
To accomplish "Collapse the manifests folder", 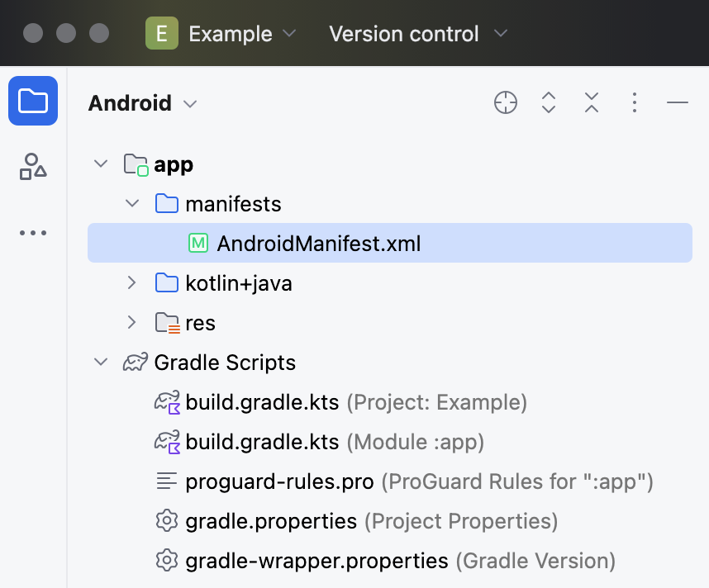I will (x=132, y=204).
